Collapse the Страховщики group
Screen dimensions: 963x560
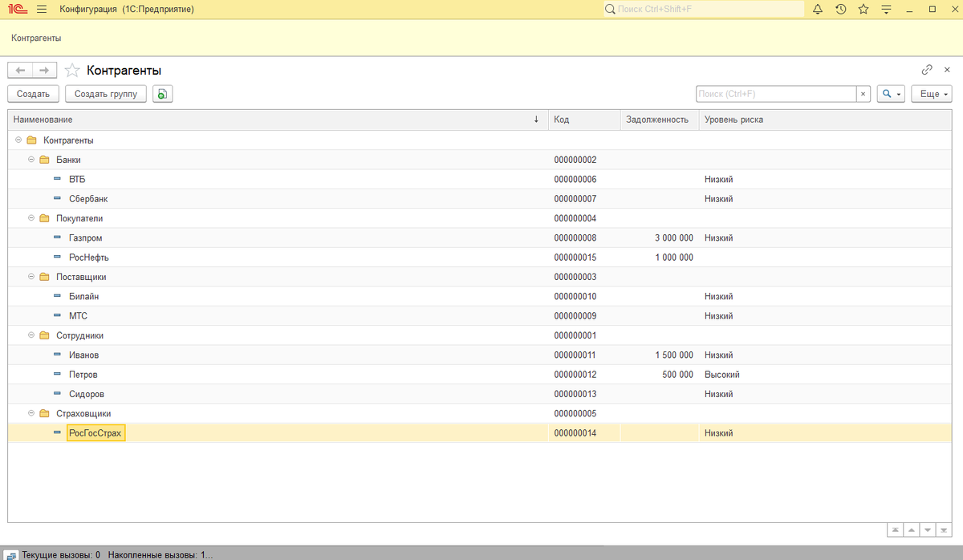pos(30,413)
